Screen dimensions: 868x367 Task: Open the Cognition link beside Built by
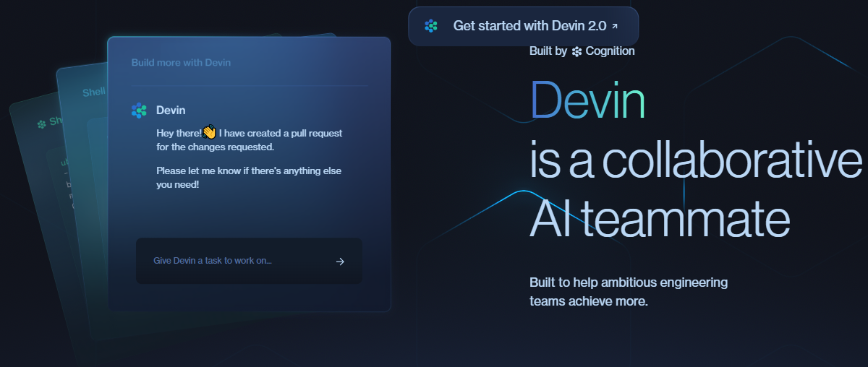pyautogui.click(x=603, y=51)
